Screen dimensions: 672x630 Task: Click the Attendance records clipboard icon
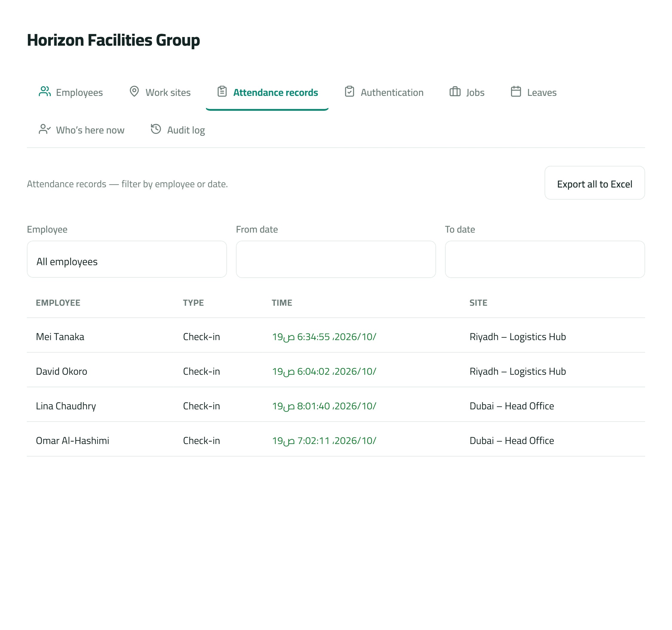point(222,92)
